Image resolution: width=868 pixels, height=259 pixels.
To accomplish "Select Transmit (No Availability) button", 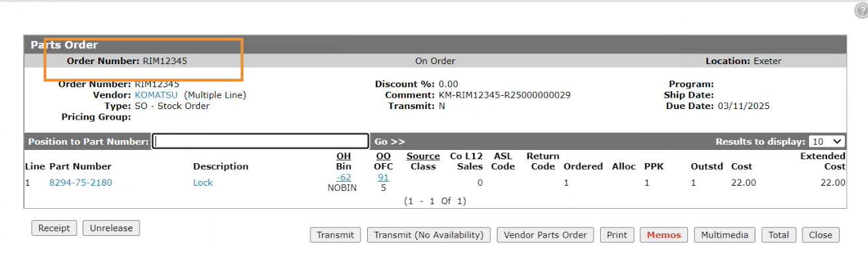I will [429, 235].
